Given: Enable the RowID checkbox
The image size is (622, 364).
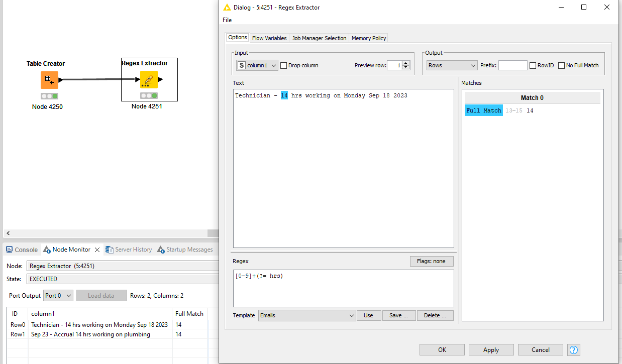Looking at the screenshot, I should pos(533,65).
